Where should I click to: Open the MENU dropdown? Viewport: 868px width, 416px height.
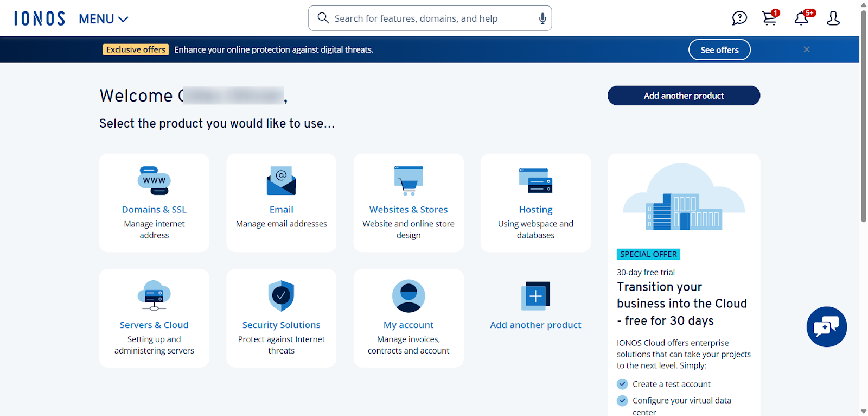(104, 19)
